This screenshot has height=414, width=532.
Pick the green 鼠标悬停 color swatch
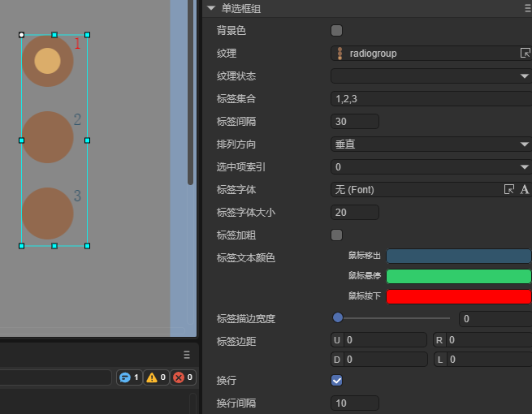(x=459, y=276)
